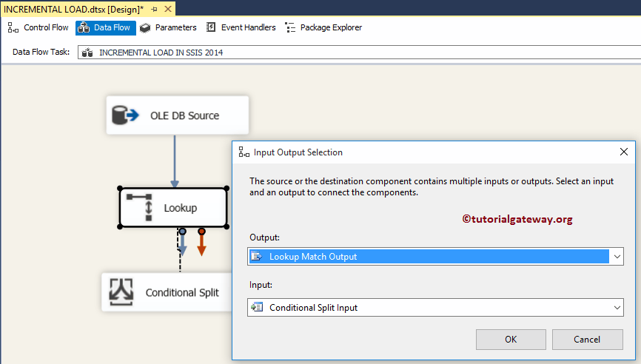Switch to Event Handlers tab
Screen dimensions: 641x364
point(241,27)
